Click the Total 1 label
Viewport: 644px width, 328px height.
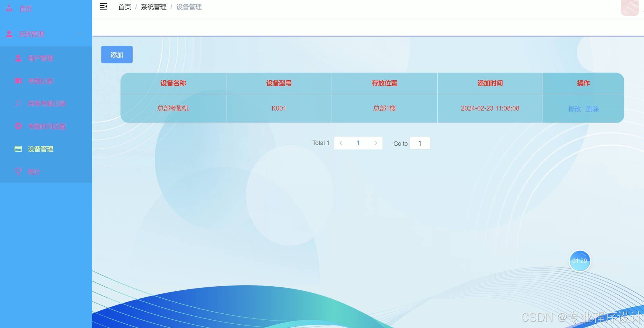click(321, 143)
